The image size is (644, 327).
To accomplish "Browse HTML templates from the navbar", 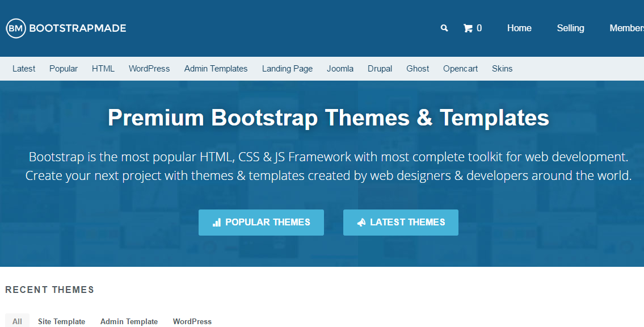I will click(x=103, y=68).
